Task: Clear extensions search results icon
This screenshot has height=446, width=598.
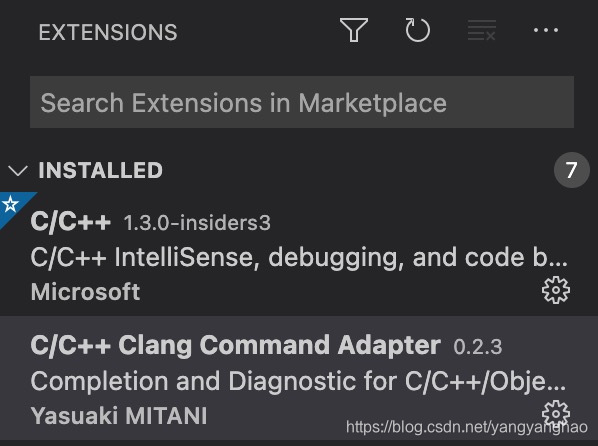Action: point(482,30)
